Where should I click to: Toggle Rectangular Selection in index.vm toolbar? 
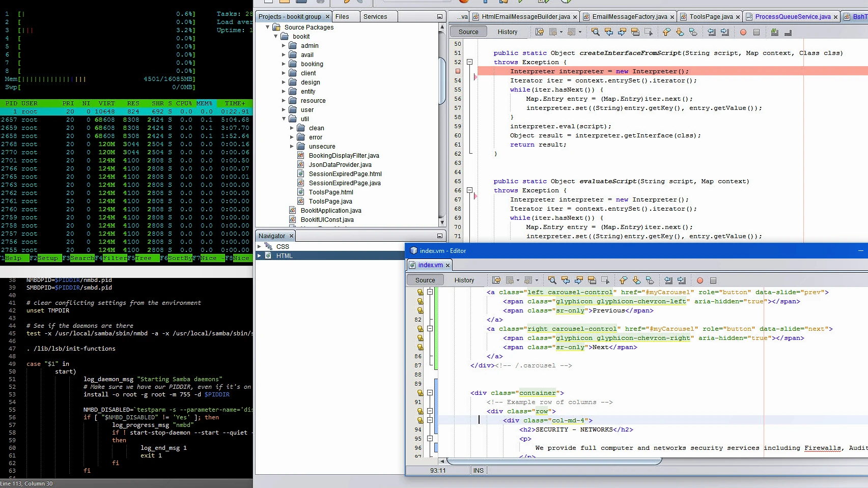[x=605, y=280]
